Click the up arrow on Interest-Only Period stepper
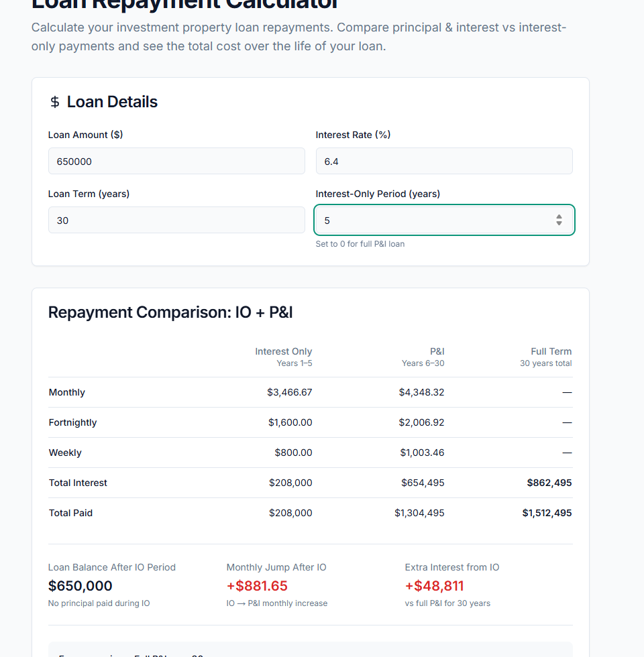 [x=559, y=216]
